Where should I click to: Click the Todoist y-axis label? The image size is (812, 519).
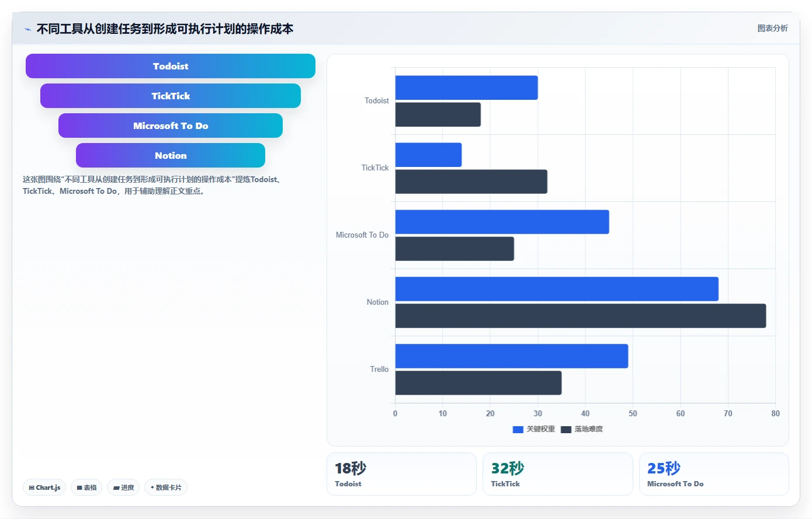coord(376,101)
